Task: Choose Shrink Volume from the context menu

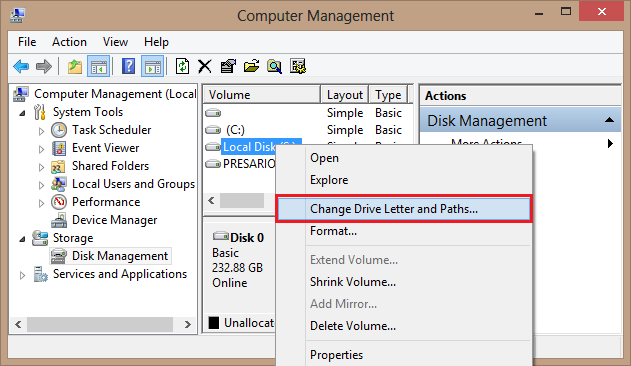Action: pos(404,282)
